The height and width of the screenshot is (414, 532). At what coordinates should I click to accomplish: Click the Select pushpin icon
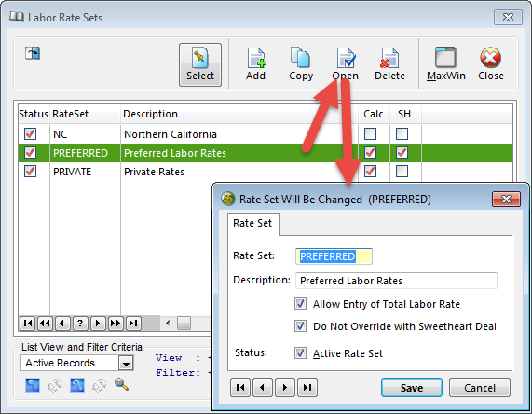(199, 58)
